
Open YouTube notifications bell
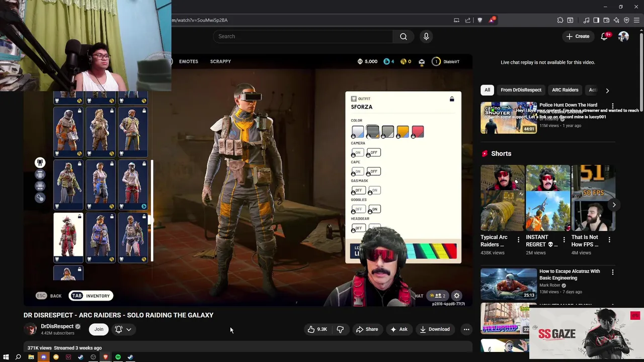pyautogui.click(x=605, y=36)
